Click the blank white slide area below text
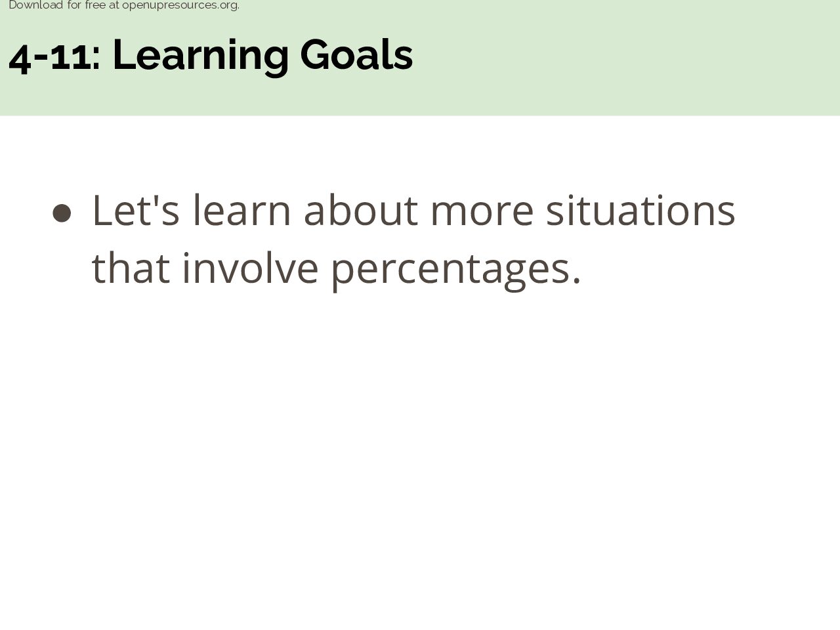The width and height of the screenshot is (840, 630). coord(420,459)
